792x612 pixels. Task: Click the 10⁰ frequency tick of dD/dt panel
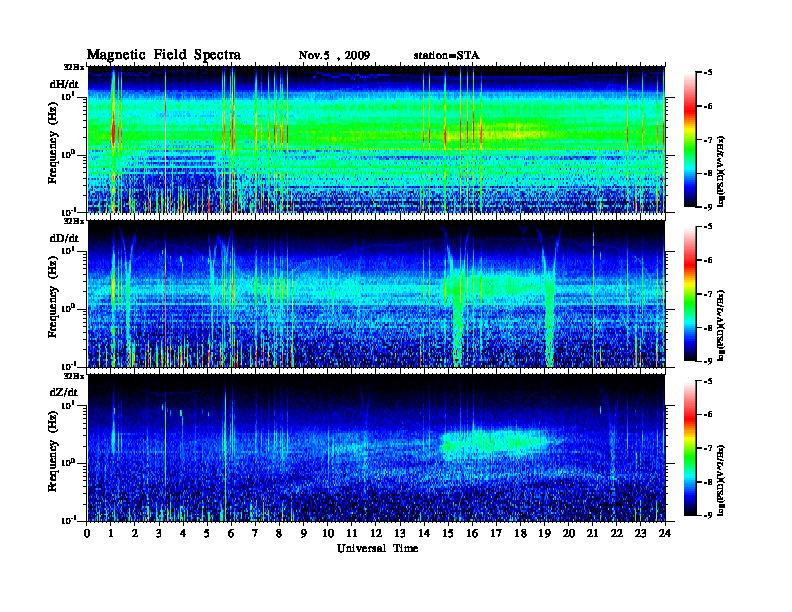pos(69,309)
